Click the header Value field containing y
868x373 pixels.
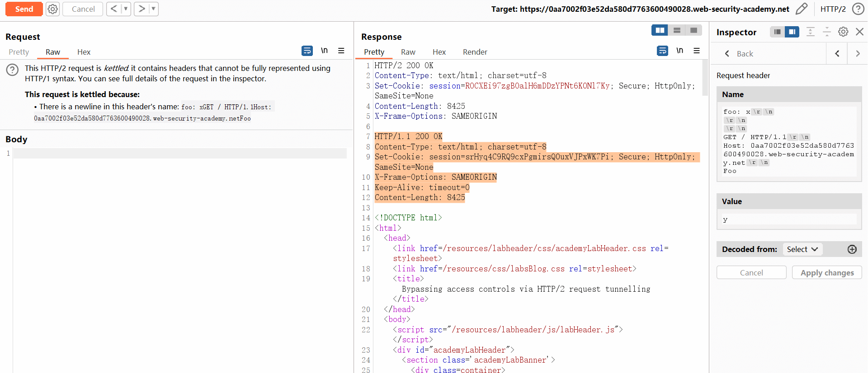[x=789, y=219]
